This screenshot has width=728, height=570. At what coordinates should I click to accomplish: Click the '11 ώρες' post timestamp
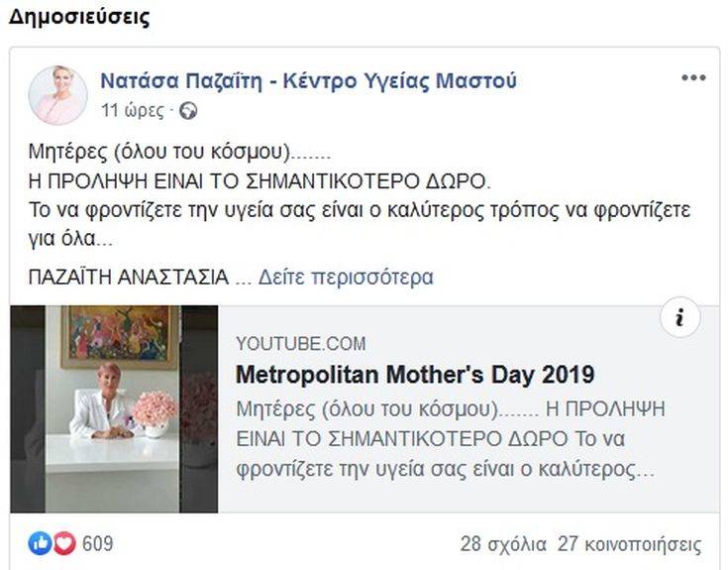point(132,111)
